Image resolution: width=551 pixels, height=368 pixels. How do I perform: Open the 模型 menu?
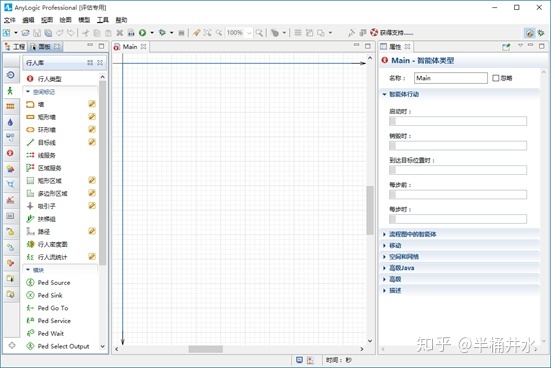point(84,20)
